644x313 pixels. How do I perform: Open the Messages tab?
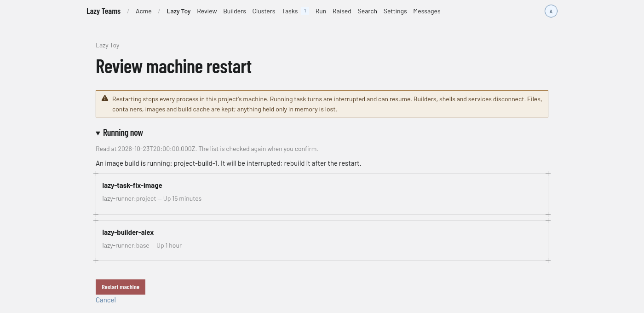(427, 11)
